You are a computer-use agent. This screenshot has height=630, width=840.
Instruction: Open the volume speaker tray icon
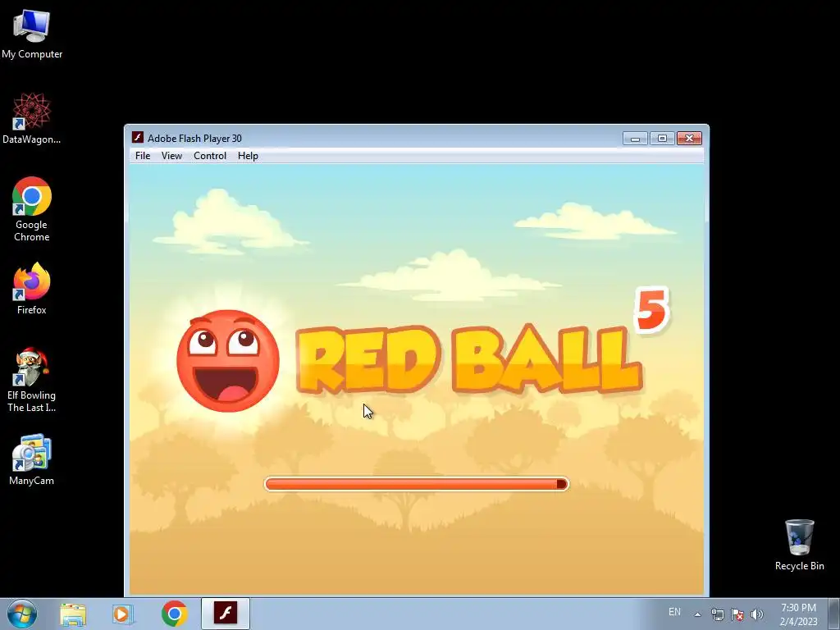point(757,614)
